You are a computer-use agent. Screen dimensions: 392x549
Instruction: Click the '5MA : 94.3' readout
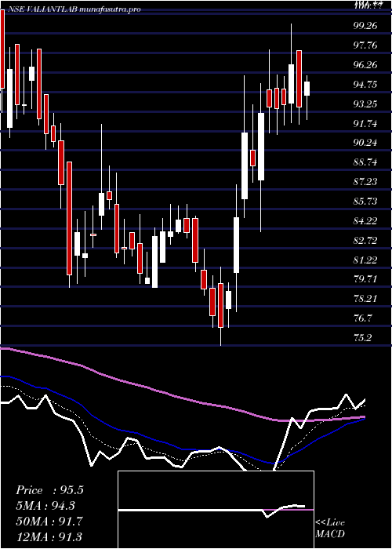[45, 506]
